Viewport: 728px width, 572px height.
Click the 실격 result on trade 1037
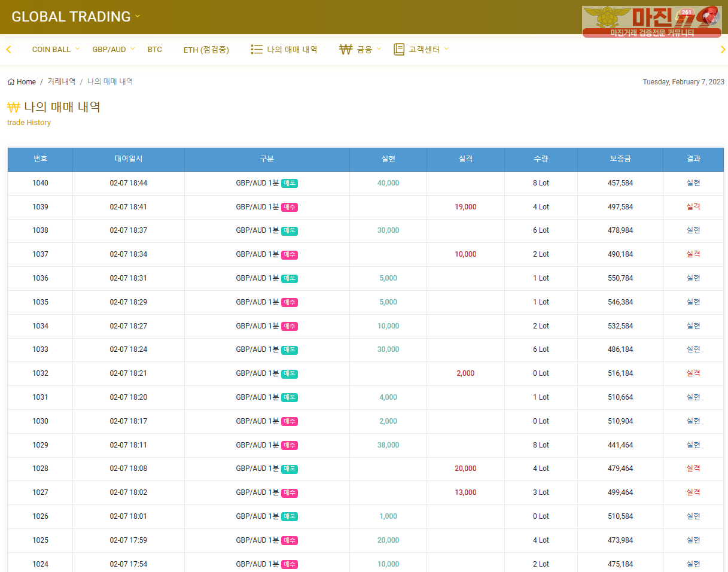click(x=693, y=254)
